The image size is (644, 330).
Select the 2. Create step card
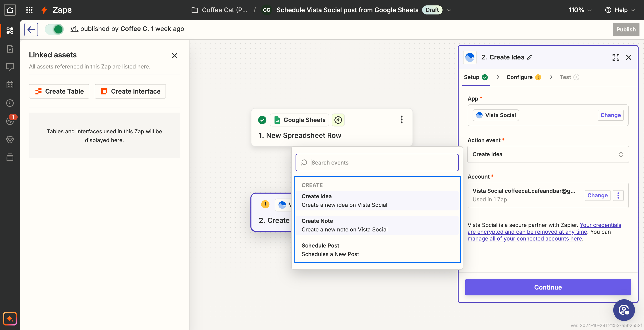[x=271, y=212]
